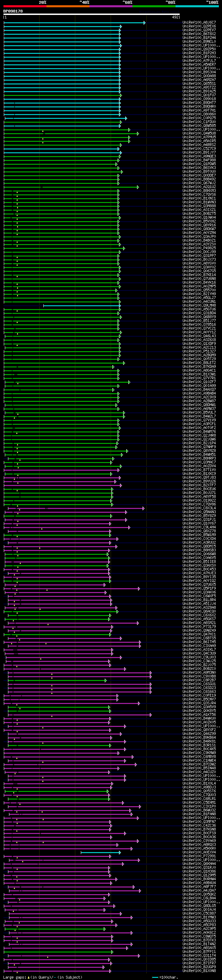Open hit UniRef100_A9NQE3

click(x=199, y=156)
